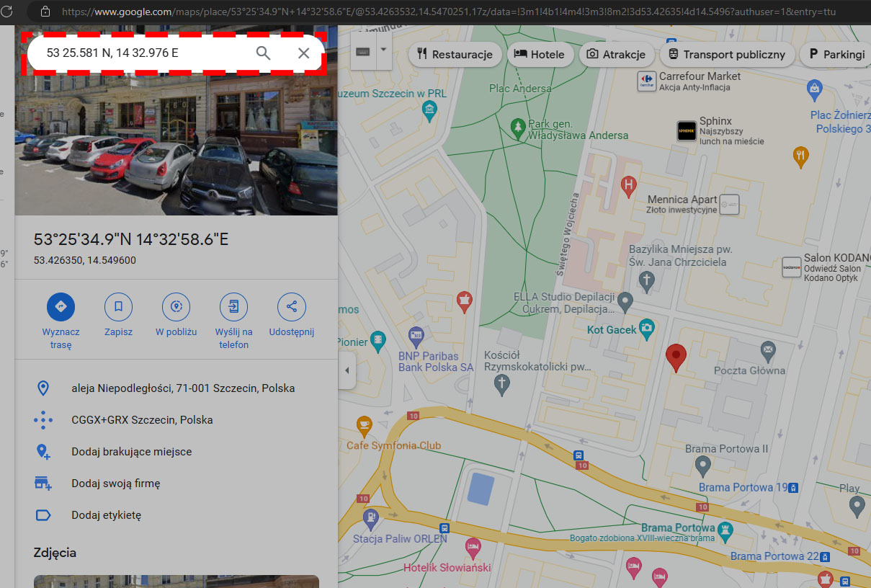Click Hotelik Słowiański hotel marker
The image size is (871, 588).
pyautogui.click(x=473, y=548)
